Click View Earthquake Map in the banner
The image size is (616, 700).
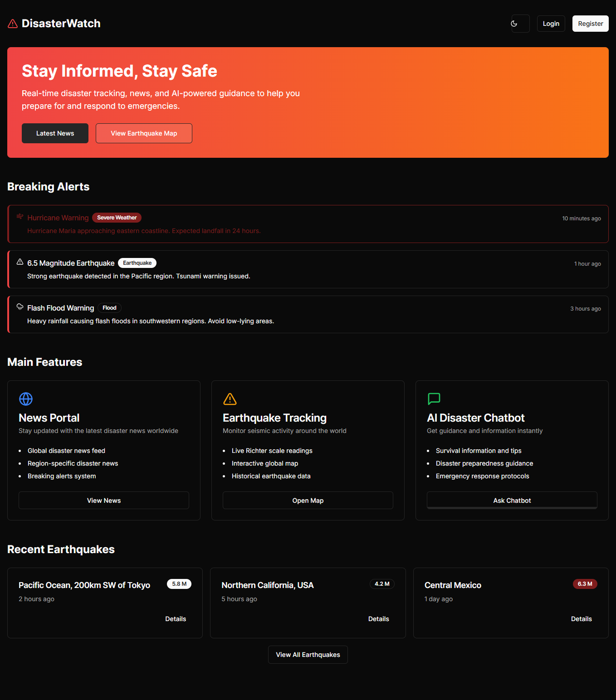[144, 133]
